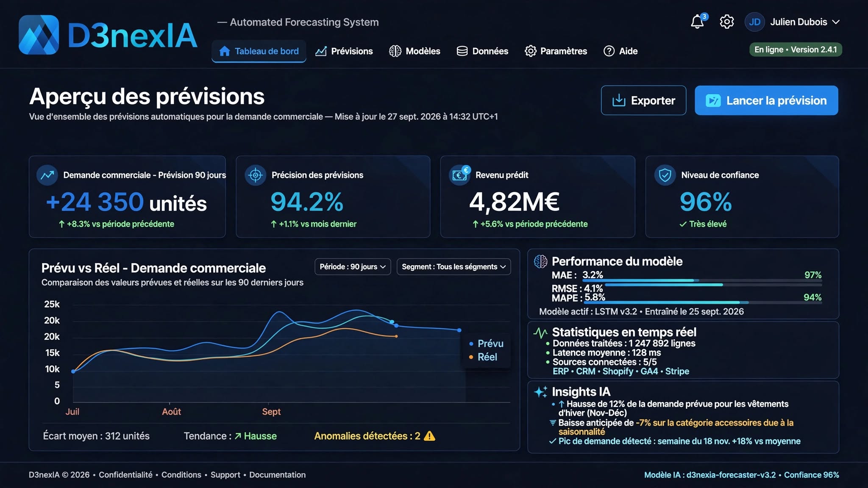
Task: Click the Lancer la prévision button
Action: pos(766,100)
